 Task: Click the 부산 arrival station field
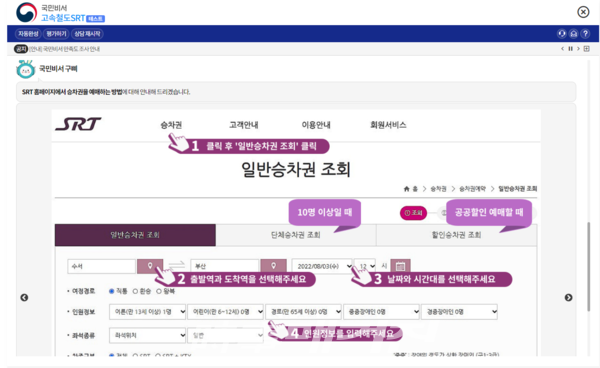[x=225, y=266]
